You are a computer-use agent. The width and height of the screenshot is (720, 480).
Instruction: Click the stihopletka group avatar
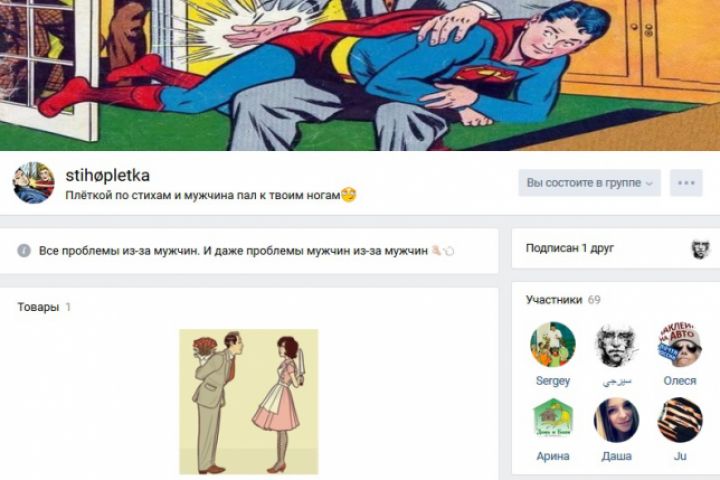(34, 182)
